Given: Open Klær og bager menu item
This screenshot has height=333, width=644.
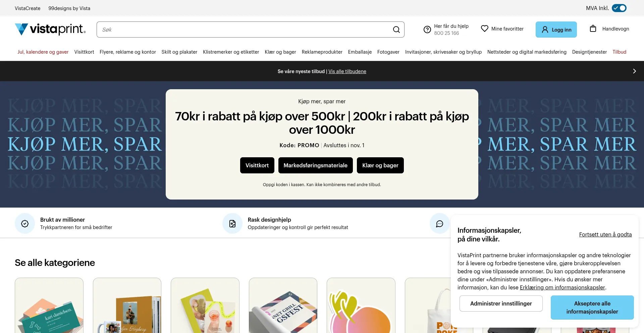Looking at the screenshot, I should click(280, 52).
